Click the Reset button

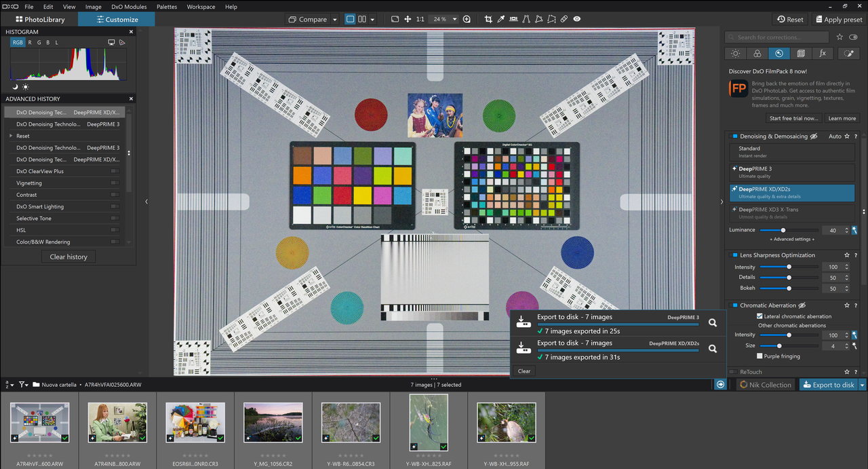[790, 20]
